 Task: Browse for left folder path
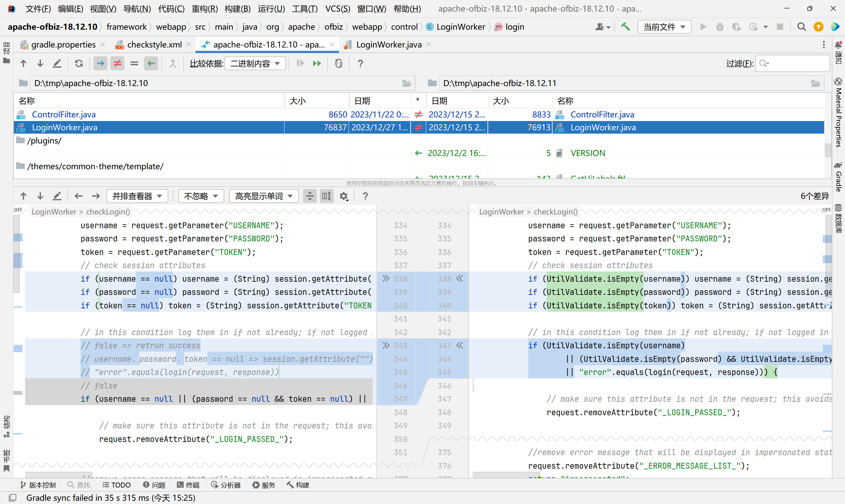click(407, 83)
